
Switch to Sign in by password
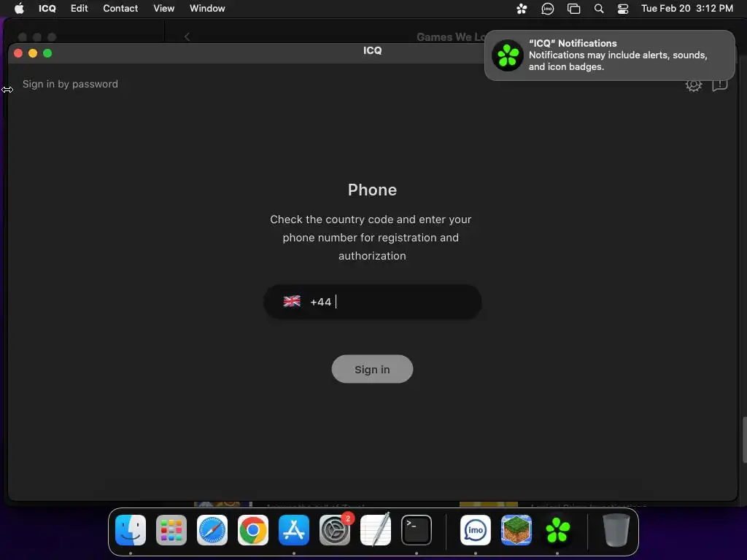70,85
